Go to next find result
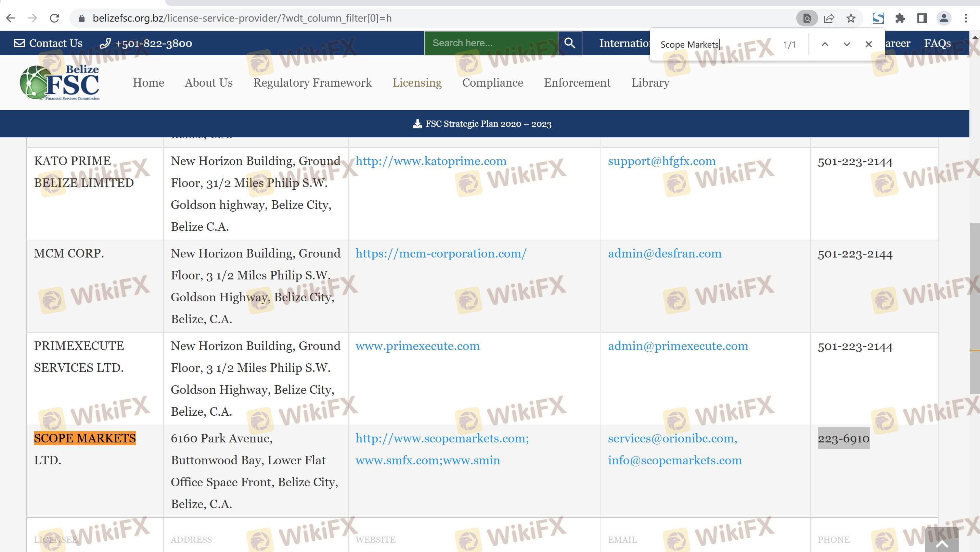Screen dimensions: 980x552 pos(847,44)
